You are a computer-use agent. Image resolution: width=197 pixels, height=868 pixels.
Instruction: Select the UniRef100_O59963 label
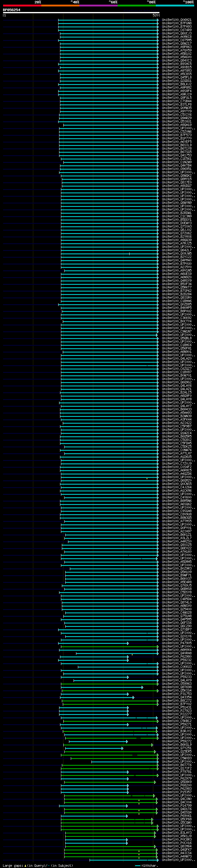pos(177,684)
